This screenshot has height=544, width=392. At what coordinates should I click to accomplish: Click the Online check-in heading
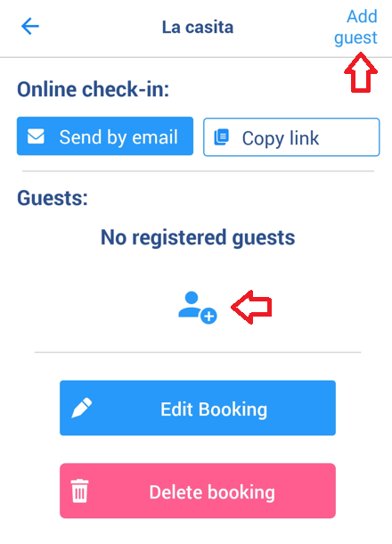pyautogui.click(x=94, y=89)
